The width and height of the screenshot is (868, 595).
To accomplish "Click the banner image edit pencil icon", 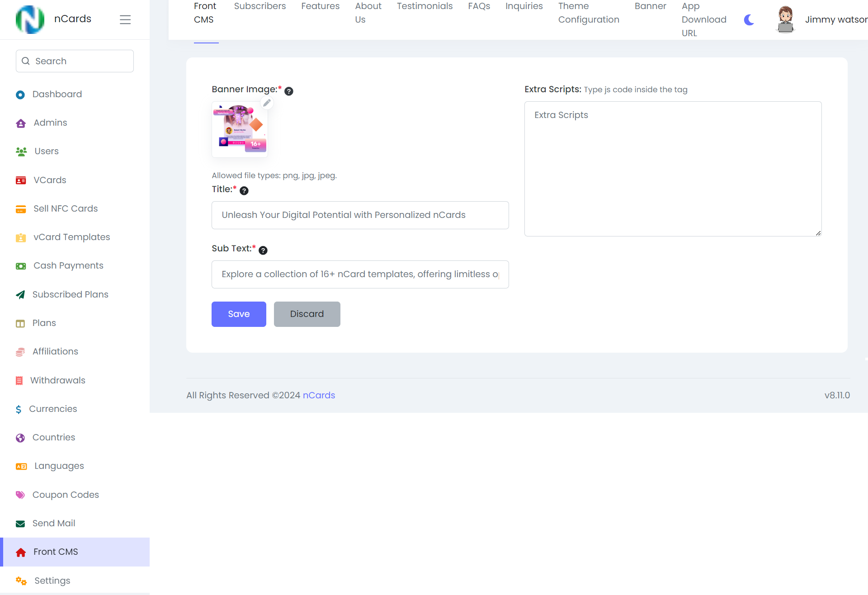I will pos(267,103).
